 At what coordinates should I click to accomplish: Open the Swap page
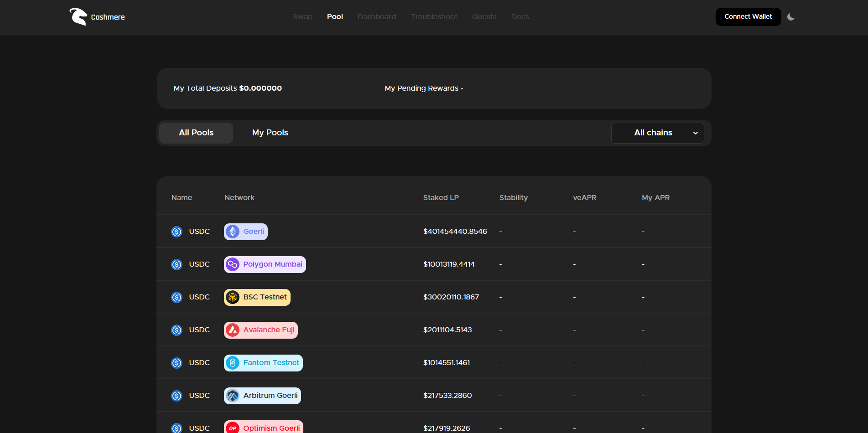coord(302,17)
